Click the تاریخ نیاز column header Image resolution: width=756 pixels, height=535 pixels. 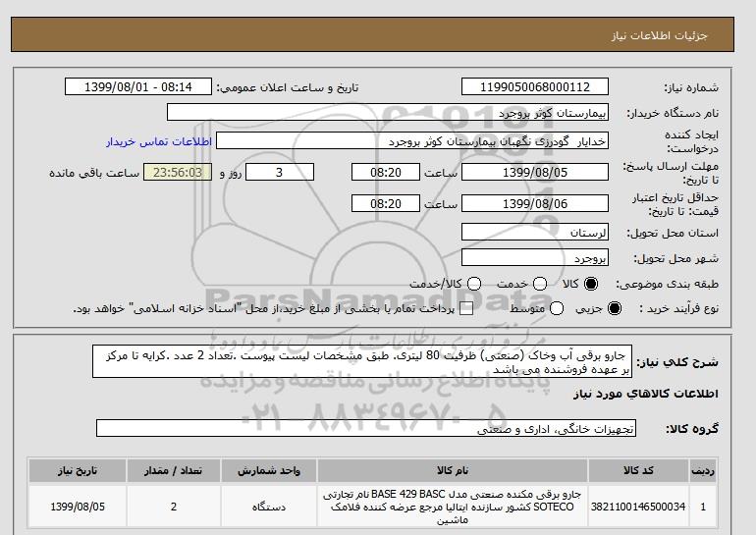pyautogui.click(x=78, y=471)
